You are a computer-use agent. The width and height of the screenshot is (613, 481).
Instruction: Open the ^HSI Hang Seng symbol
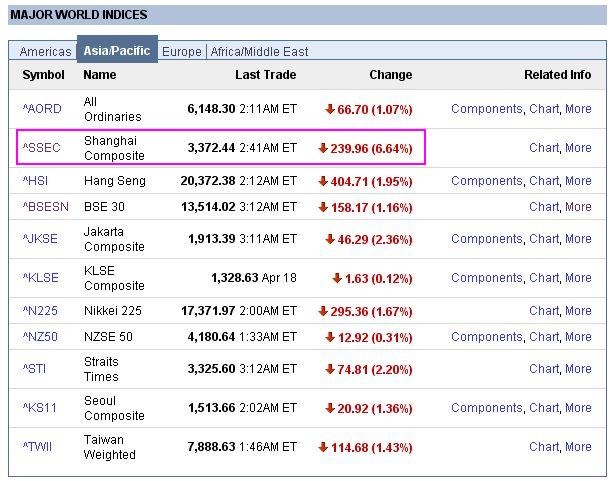pyautogui.click(x=37, y=181)
